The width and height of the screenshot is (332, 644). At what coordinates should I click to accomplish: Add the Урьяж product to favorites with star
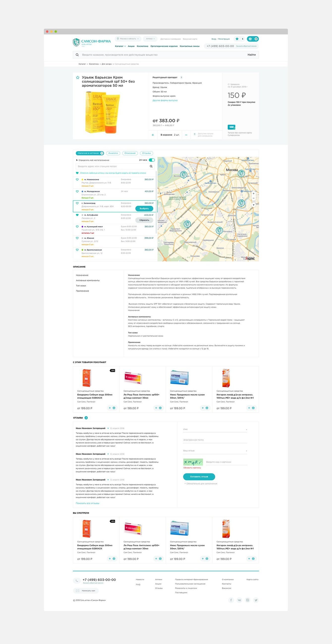(78, 78)
